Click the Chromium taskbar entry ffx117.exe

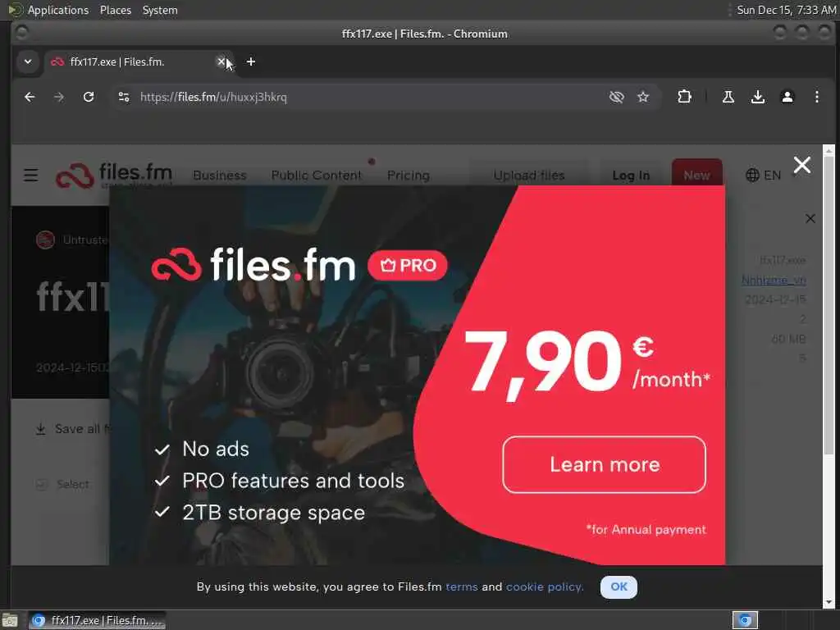(97, 620)
